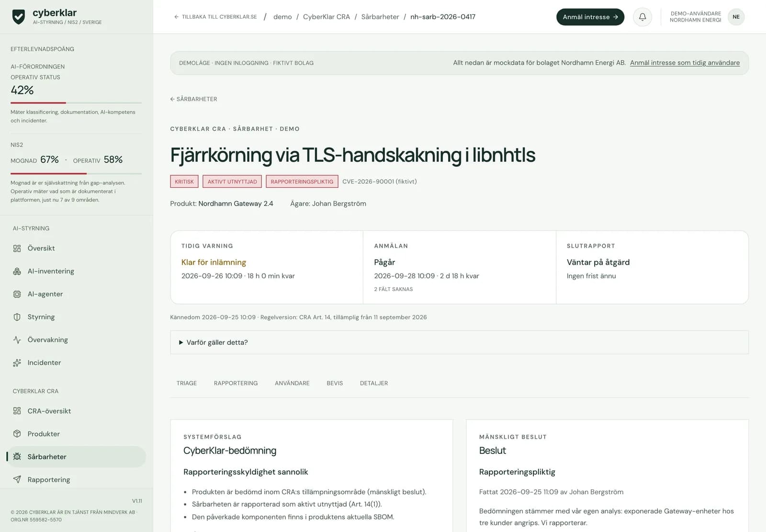Switch to the Rapportering tab

point(236,383)
